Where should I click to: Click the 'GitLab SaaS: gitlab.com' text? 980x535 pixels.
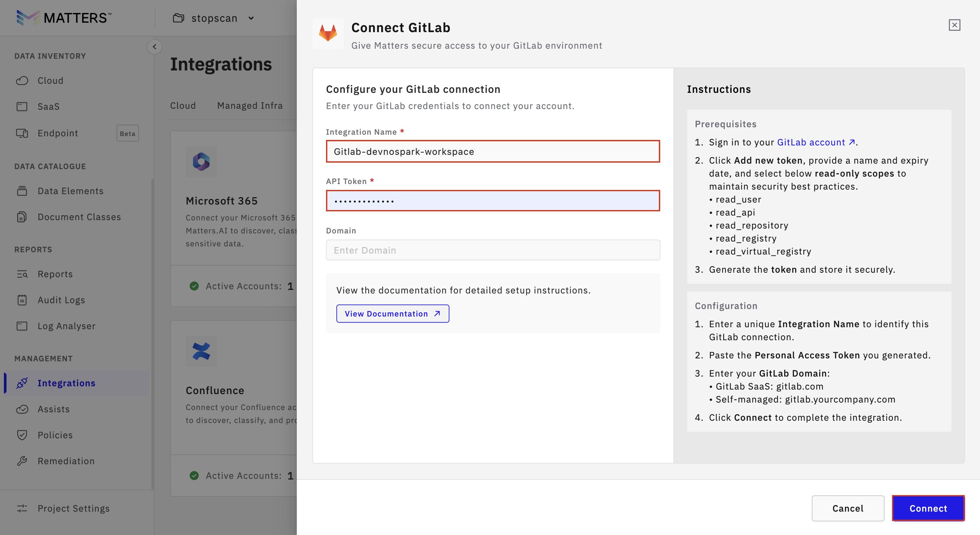point(770,386)
